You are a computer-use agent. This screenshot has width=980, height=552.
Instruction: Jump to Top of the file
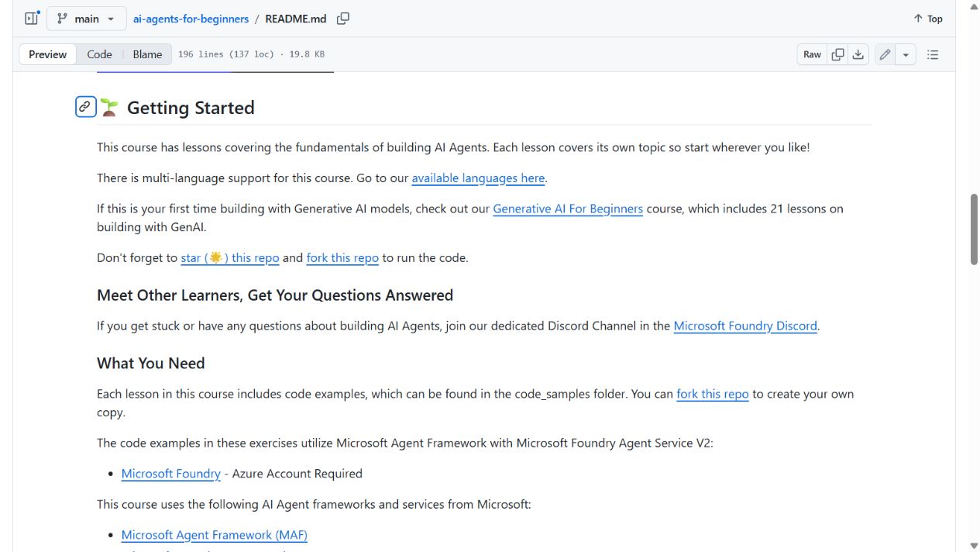tap(927, 19)
